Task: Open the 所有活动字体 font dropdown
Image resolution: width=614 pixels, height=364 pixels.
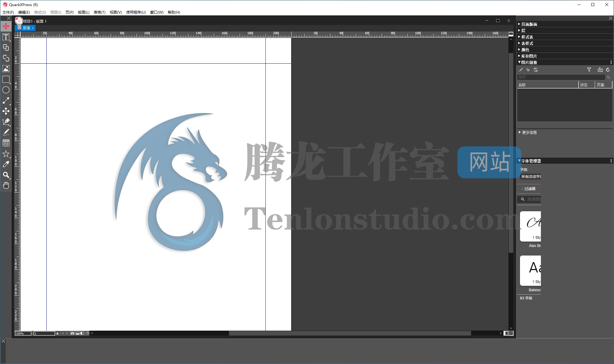Action: [531, 177]
